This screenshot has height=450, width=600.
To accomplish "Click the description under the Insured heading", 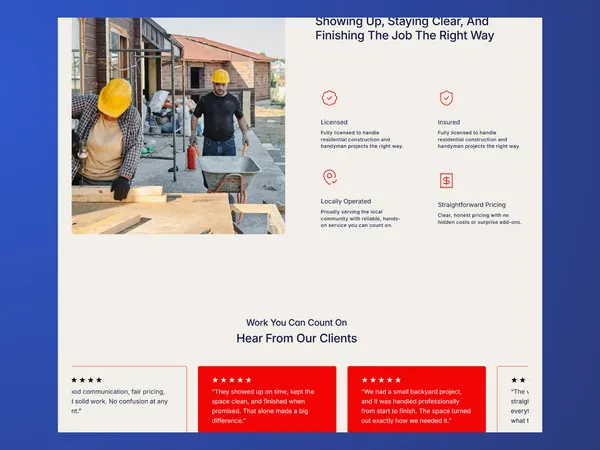I will [x=479, y=139].
